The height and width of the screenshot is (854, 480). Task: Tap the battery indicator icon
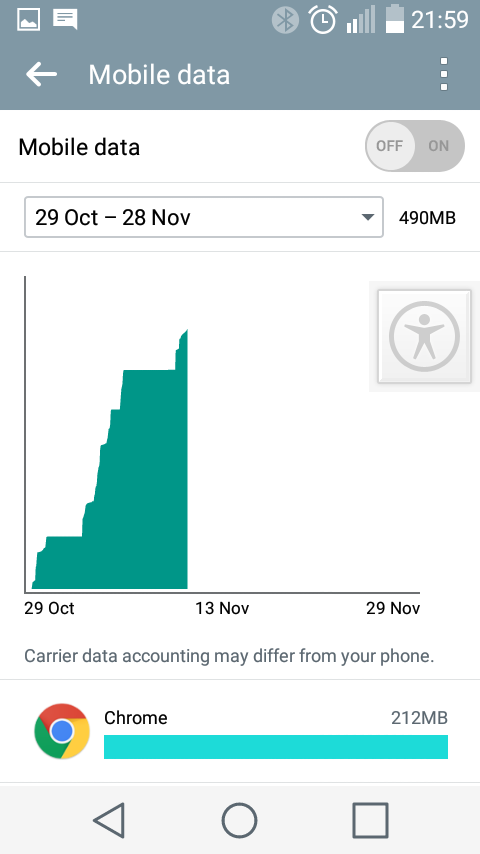(395, 20)
